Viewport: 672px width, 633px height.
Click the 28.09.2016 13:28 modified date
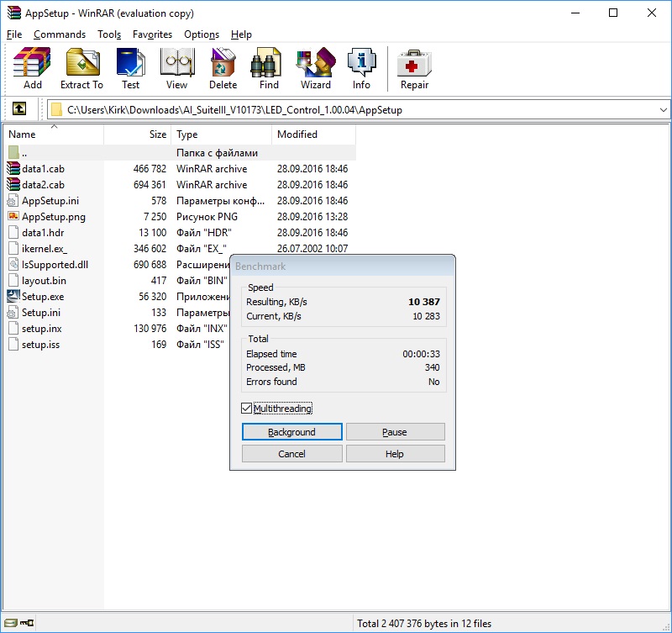(x=312, y=217)
